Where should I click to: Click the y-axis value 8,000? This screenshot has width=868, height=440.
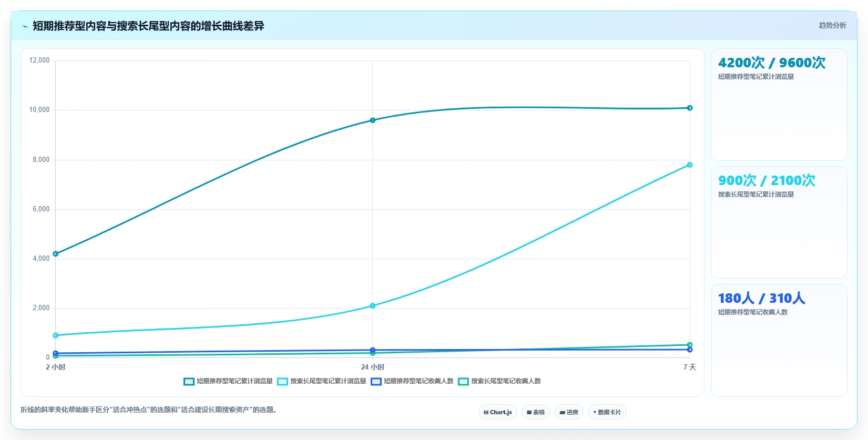(x=41, y=160)
